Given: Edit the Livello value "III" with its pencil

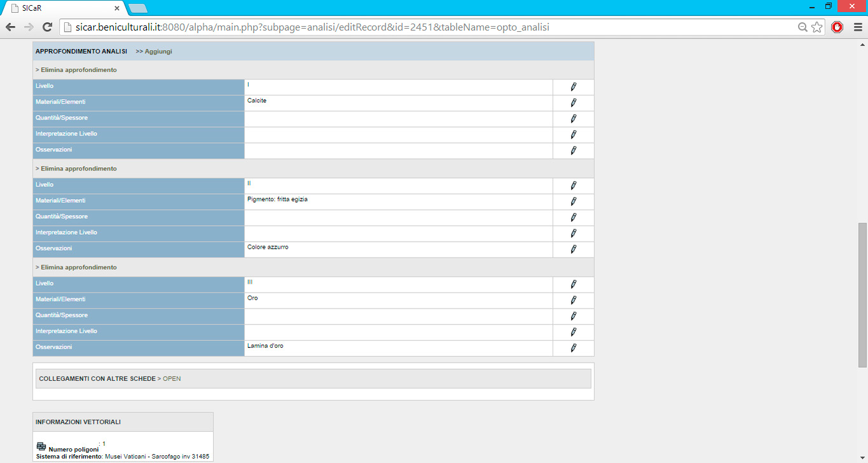Looking at the screenshot, I should tap(573, 284).
